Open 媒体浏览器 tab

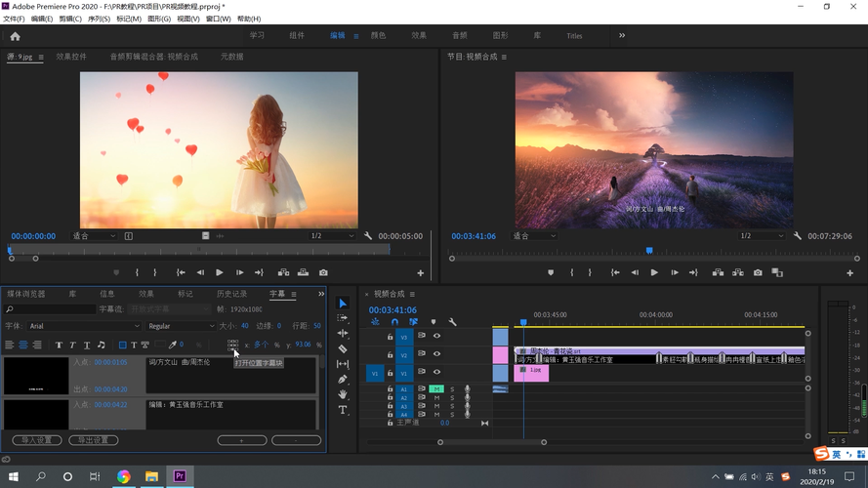(x=26, y=294)
